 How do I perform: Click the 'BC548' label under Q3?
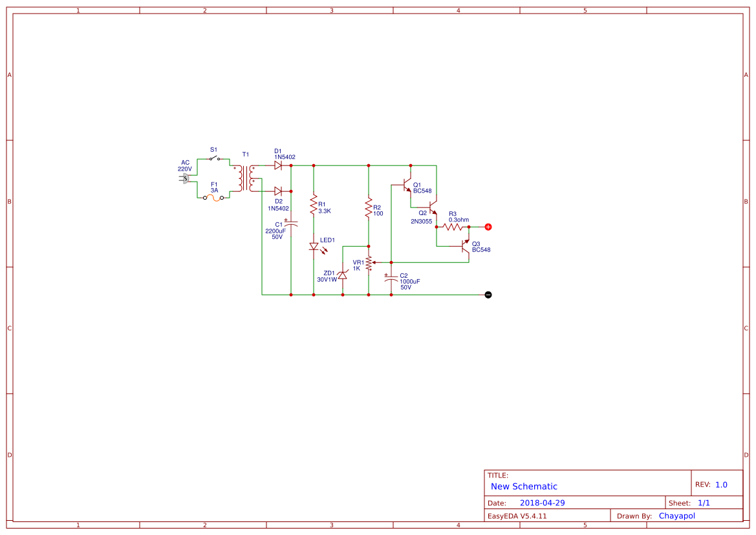coord(481,249)
